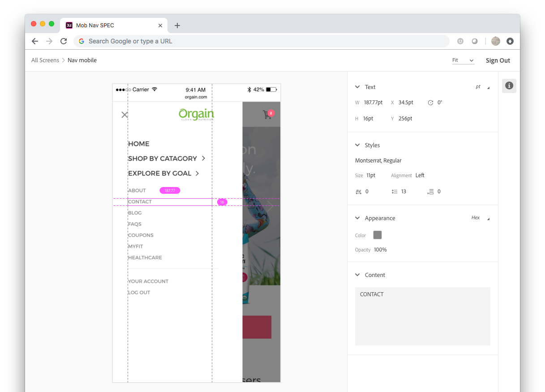Image resolution: width=545 pixels, height=392 pixels.
Task: Click the info icon in right sidebar
Action: point(509,85)
